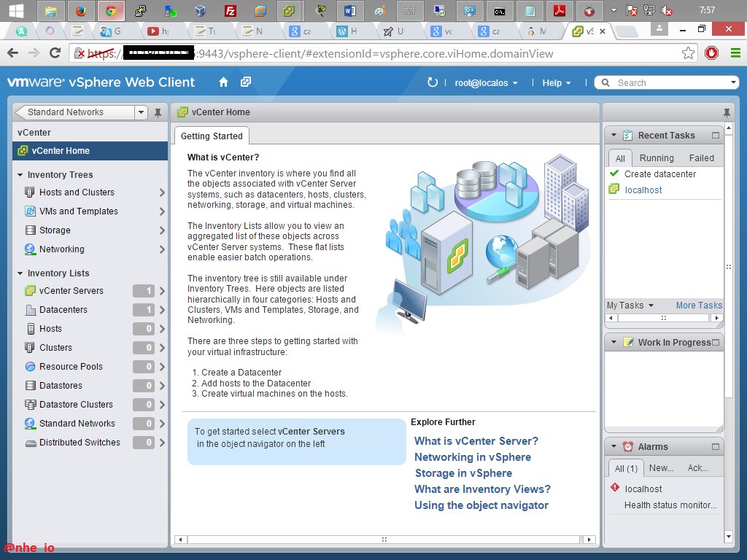Image resolution: width=747 pixels, height=560 pixels.
Task: Click the Datastores icon
Action: point(31,386)
